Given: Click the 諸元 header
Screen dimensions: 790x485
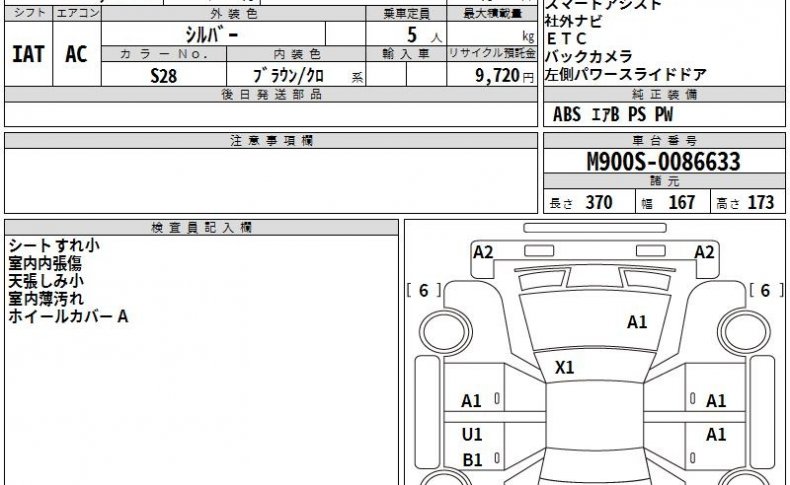Looking at the screenshot, I should pos(664,181).
